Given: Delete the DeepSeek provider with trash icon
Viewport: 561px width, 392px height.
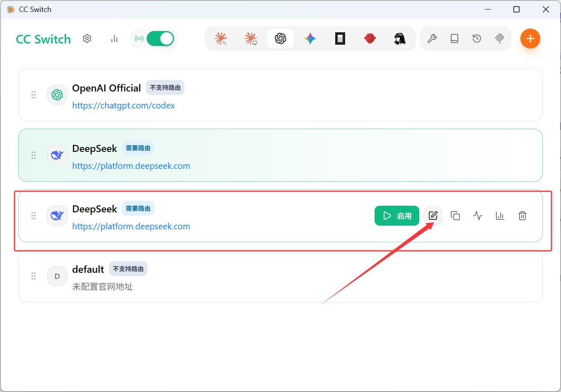Looking at the screenshot, I should pyautogui.click(x=522, y=216).
